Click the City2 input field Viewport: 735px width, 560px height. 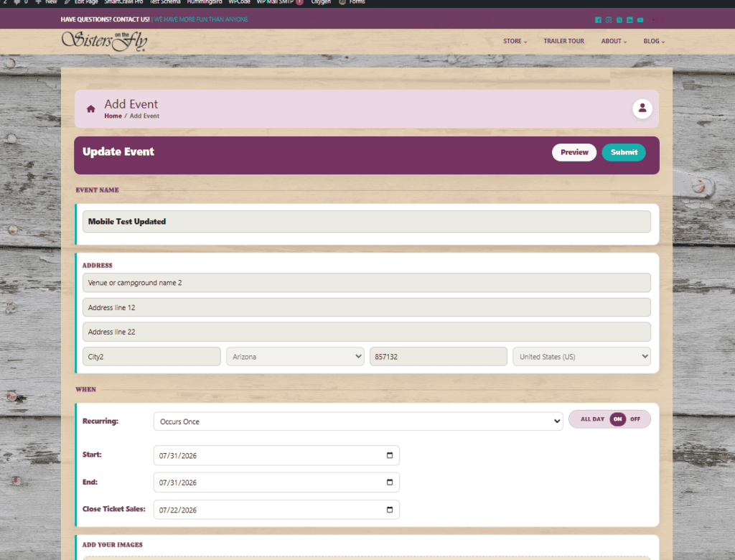tap(152, 356)
